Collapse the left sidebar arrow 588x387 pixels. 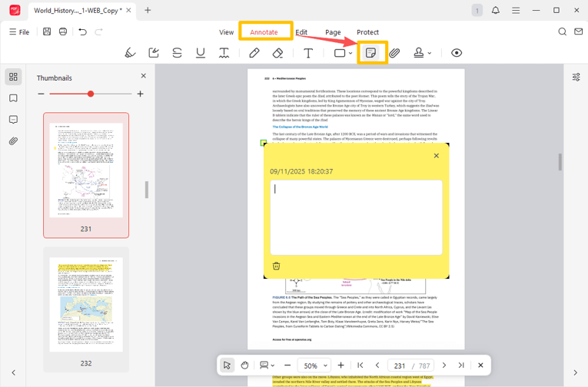[14, 372]
